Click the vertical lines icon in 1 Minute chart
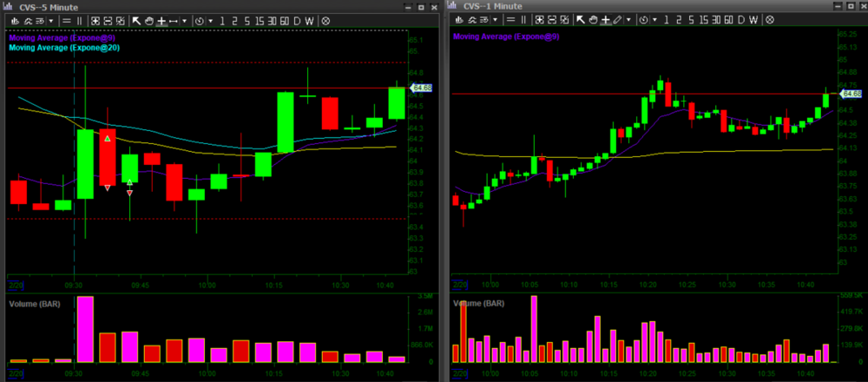 pos(523,19)
